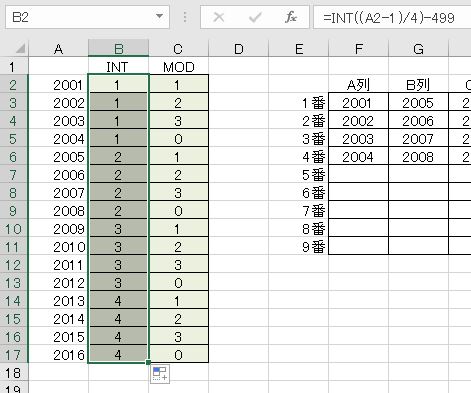The image size is (471, 393).
Task: Select column A cell 2013
Action: click(59, 301)
